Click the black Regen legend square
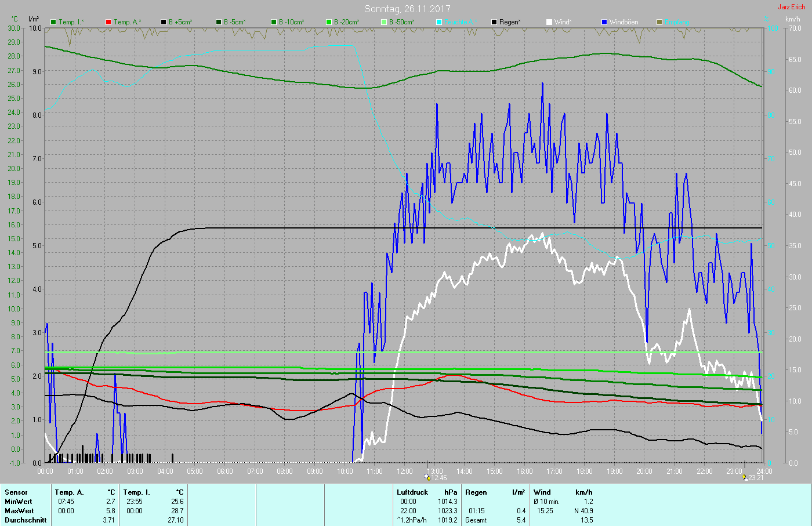The width and height of the screenshot is (812, 526). (494, 22)
